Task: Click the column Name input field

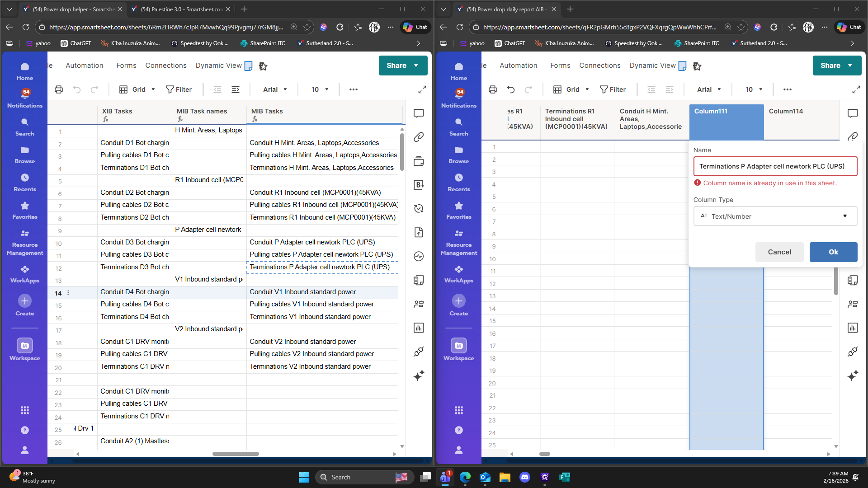Action: pos(775,166)
